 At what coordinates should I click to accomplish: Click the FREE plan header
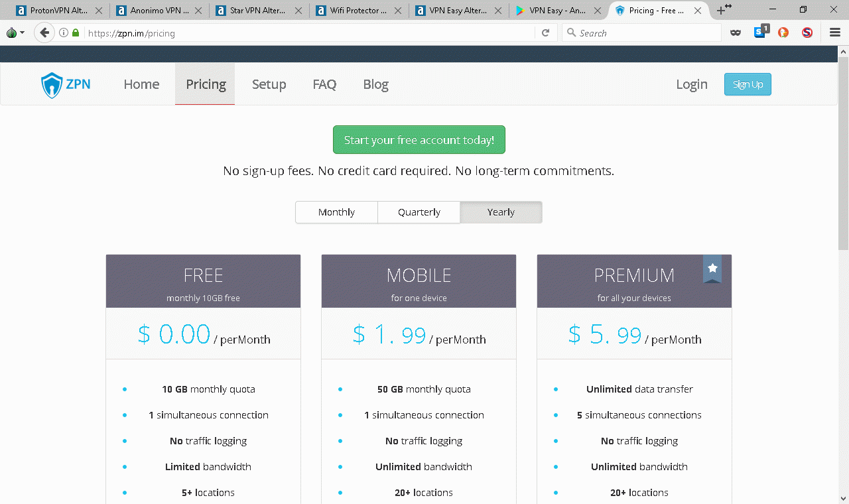coord(203,281)
